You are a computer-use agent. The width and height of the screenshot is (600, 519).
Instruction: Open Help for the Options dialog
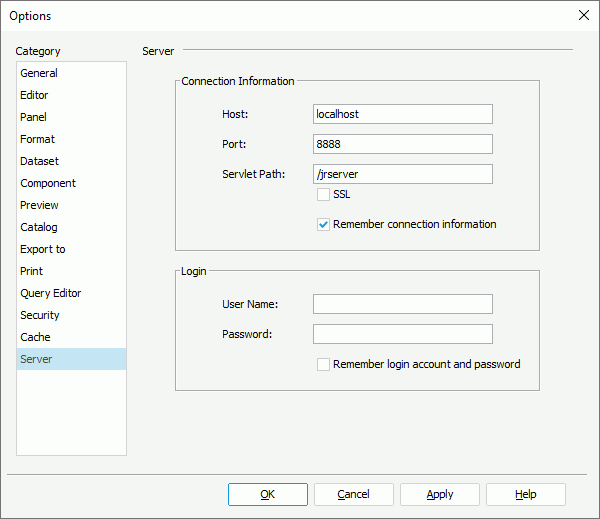click(526, 495)
